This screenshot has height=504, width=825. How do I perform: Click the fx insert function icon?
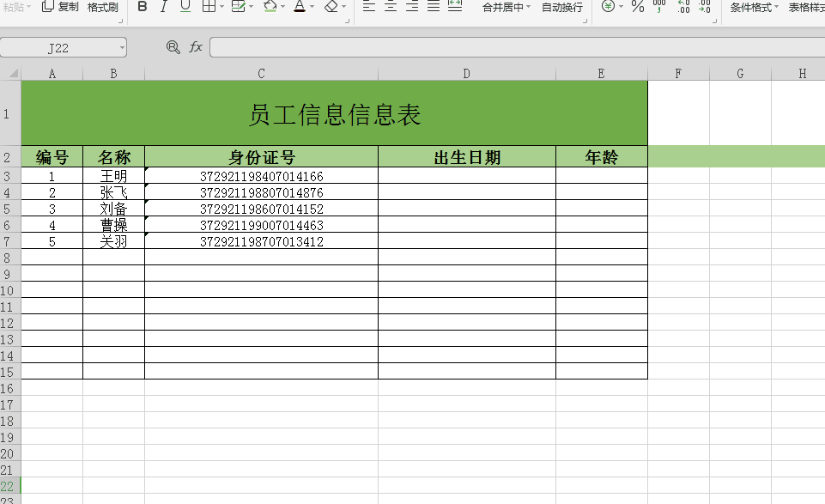(196, 47)
